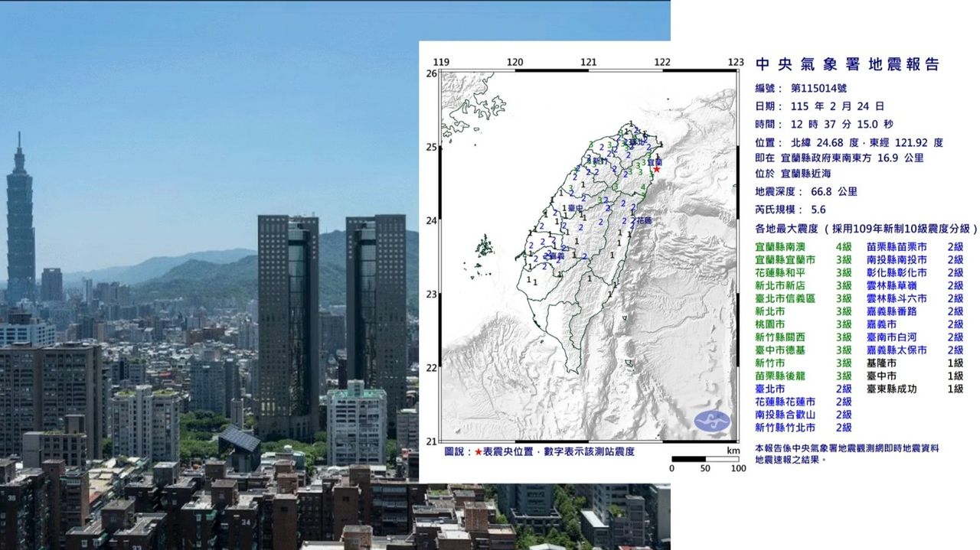Image resolution: width=980 pixels, height=550 pixels.
Task: Click the red epicenter star on the map
Action: [x=656, y=169]
